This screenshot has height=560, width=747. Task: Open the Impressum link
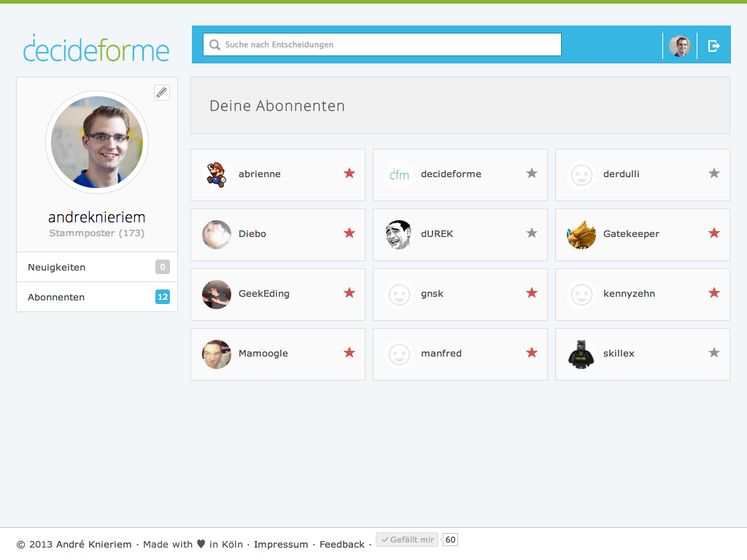[x=281, y=545]
